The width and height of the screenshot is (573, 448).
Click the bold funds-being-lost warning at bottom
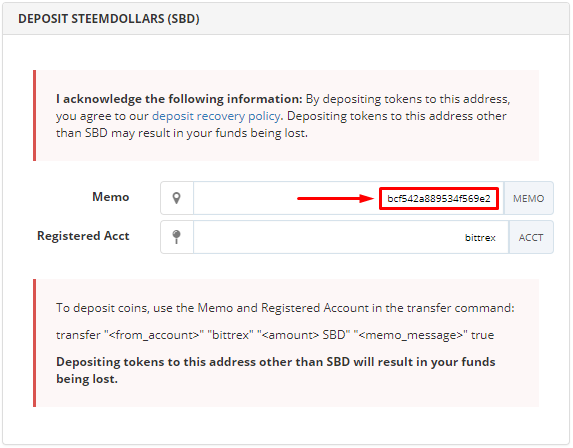point(276,370)
